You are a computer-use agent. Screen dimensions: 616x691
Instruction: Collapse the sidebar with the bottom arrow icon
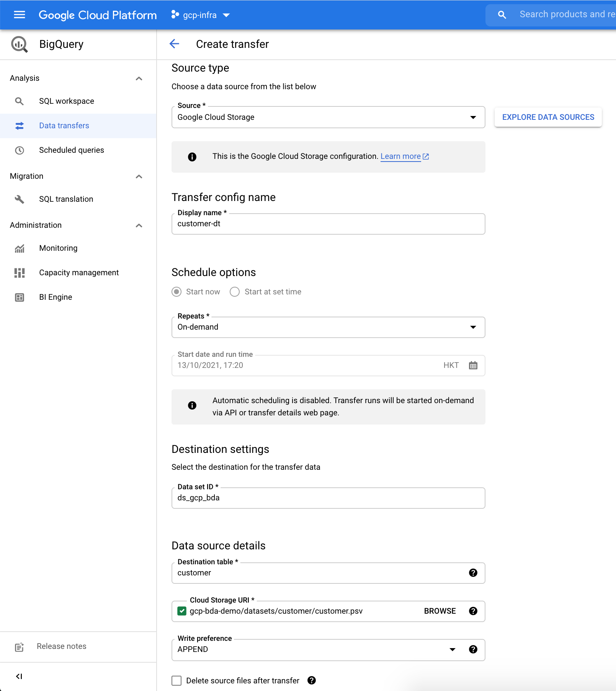click(x=19, y=676)
